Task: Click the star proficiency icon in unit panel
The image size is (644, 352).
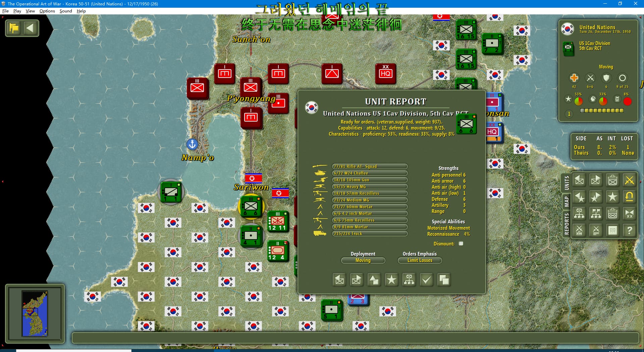Action: tap(568, 99)
